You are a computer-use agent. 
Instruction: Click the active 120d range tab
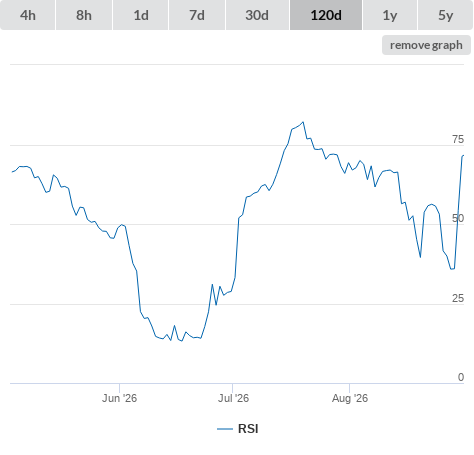326,15
